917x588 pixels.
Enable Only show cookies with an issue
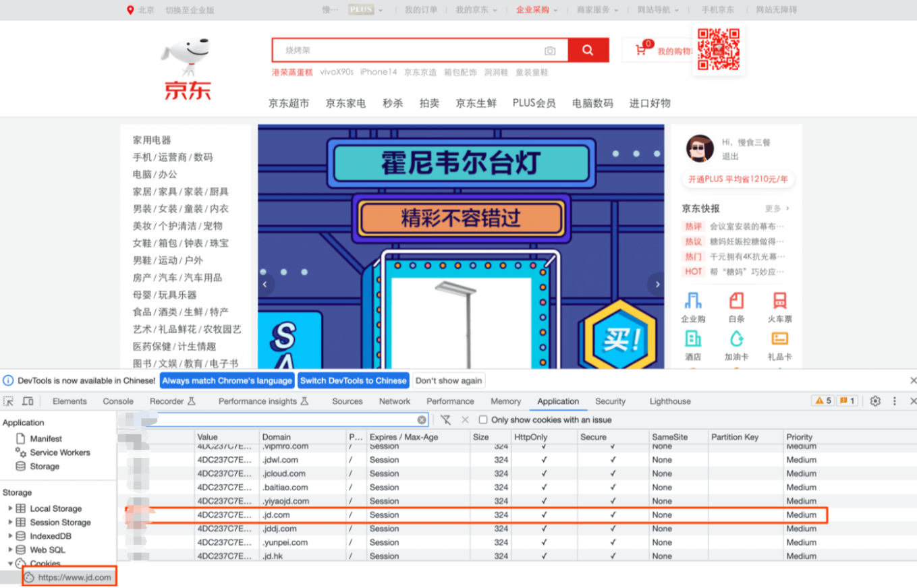pyautogui.click(x=483, y=420)
